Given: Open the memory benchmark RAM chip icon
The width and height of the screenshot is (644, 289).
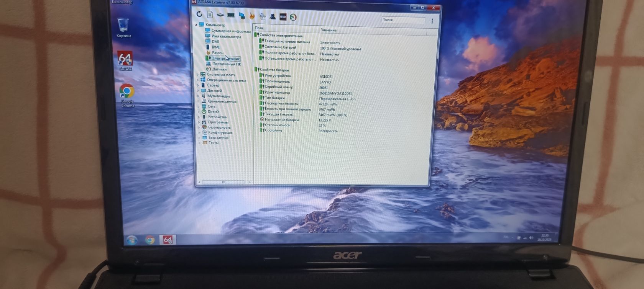Looking at the screenshot, I should pos(231,15).
